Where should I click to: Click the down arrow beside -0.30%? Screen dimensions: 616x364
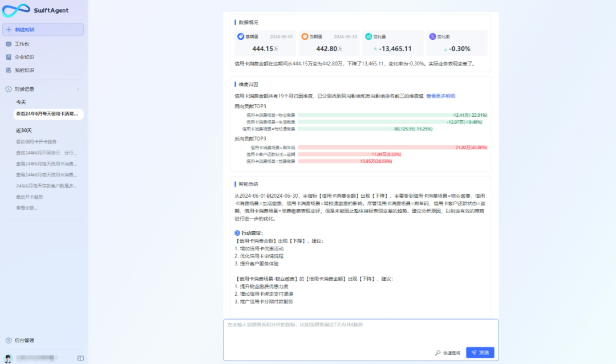click(445, 49)
